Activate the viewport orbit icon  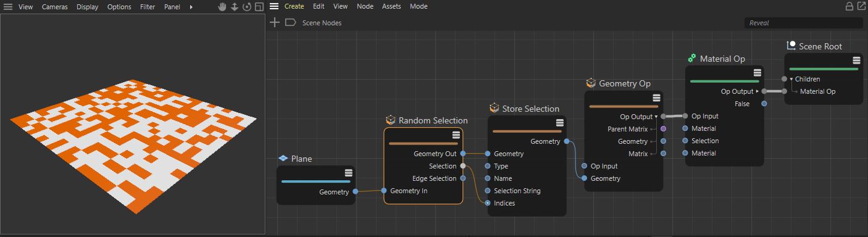click(x=247, y=7)
